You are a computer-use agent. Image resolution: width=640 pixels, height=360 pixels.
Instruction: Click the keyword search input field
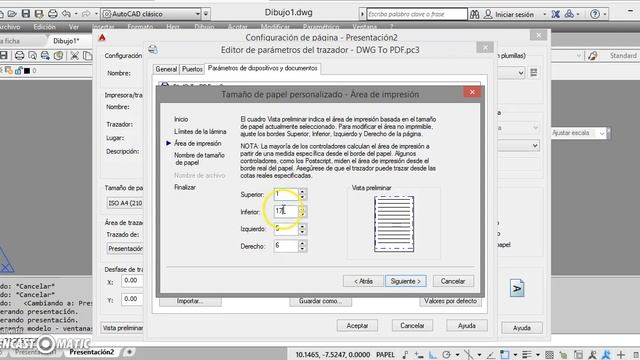(416, 14)
